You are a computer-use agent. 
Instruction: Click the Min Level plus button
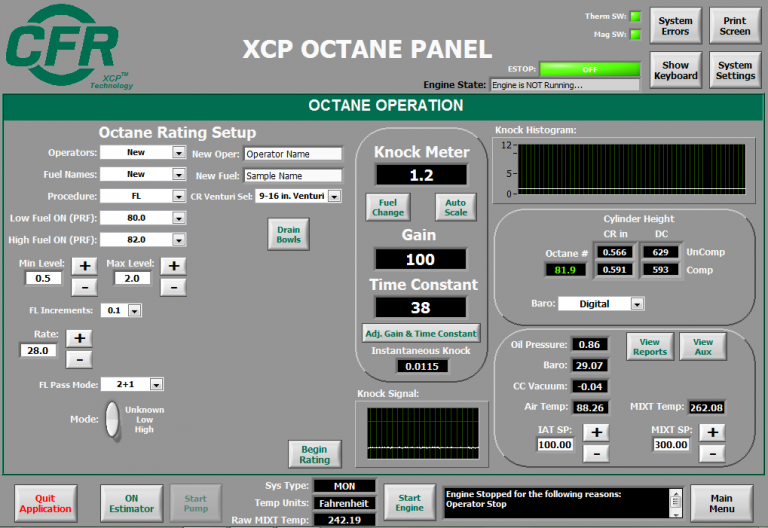click(85, 266)
